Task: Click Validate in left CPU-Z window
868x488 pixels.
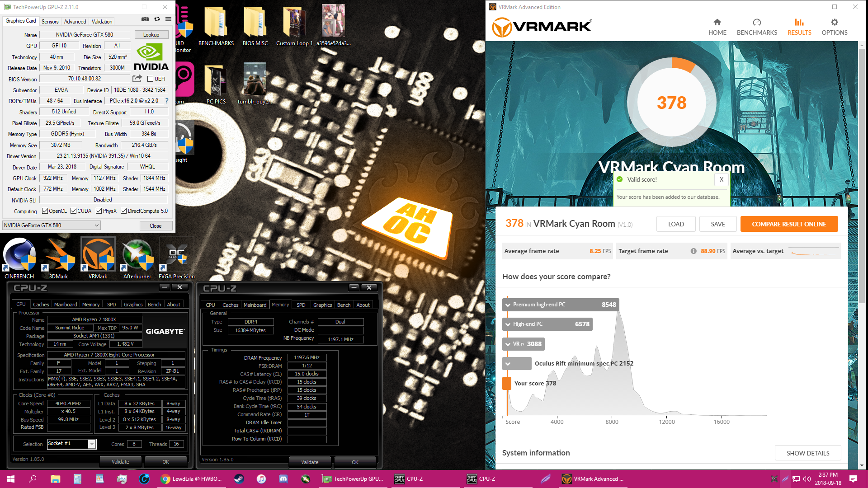Action: (x=120, y=462)
